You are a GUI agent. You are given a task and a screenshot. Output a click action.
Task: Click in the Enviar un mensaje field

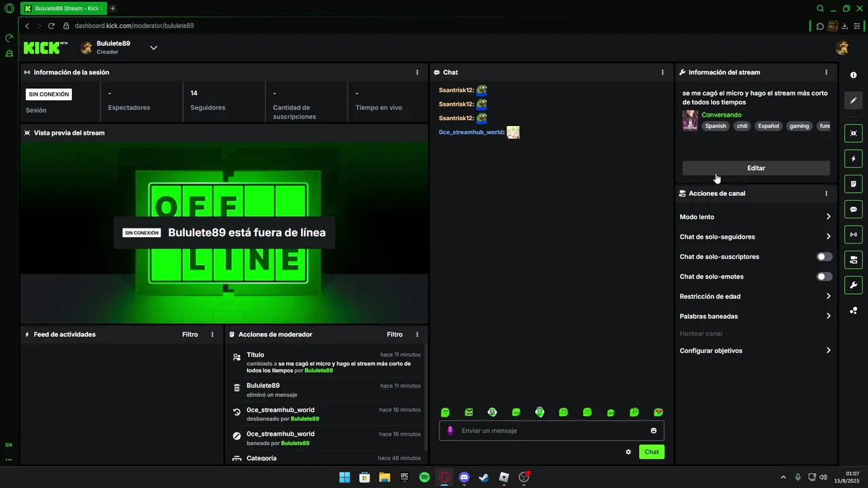click(x=551, y=430)
